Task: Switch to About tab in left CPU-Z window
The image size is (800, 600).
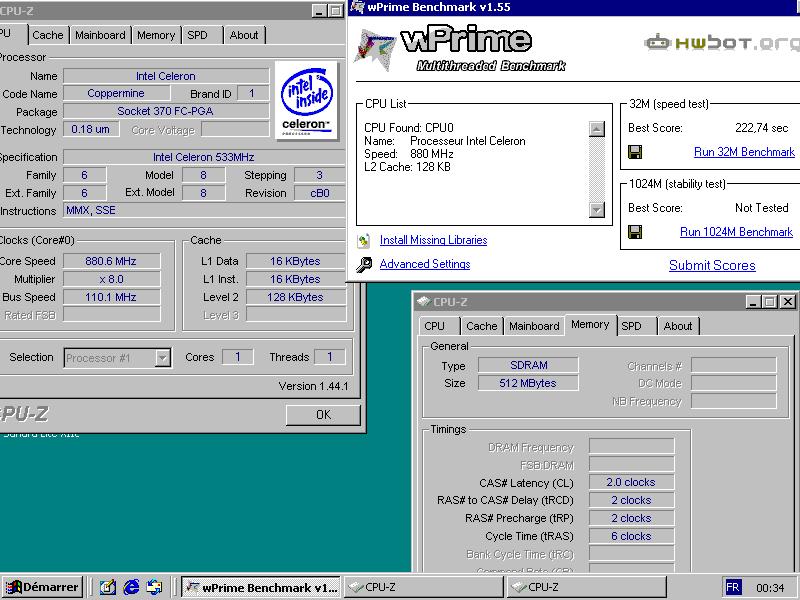Action: tap(244, 35)
